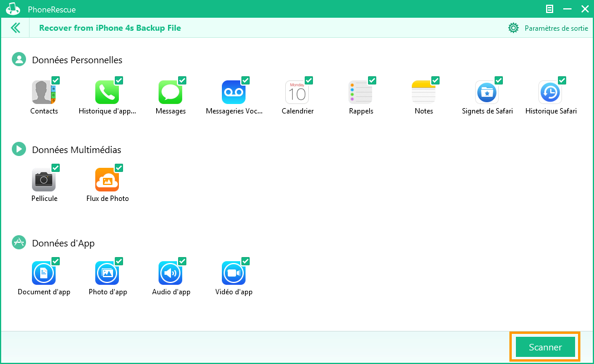Viewport: 594px width, 364px height.
Task: Select the Pellicule camera icon
Action: (44, 180)
